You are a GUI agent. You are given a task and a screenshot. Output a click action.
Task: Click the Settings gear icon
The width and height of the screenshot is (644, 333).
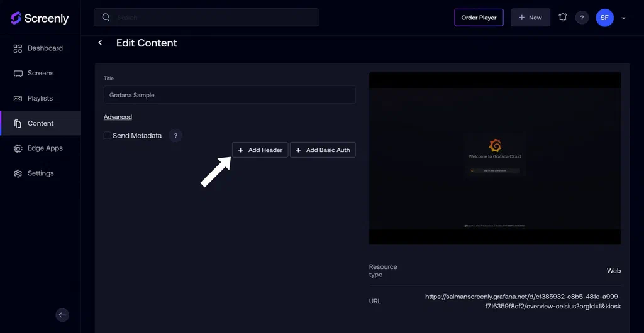[x=18, y=173]
